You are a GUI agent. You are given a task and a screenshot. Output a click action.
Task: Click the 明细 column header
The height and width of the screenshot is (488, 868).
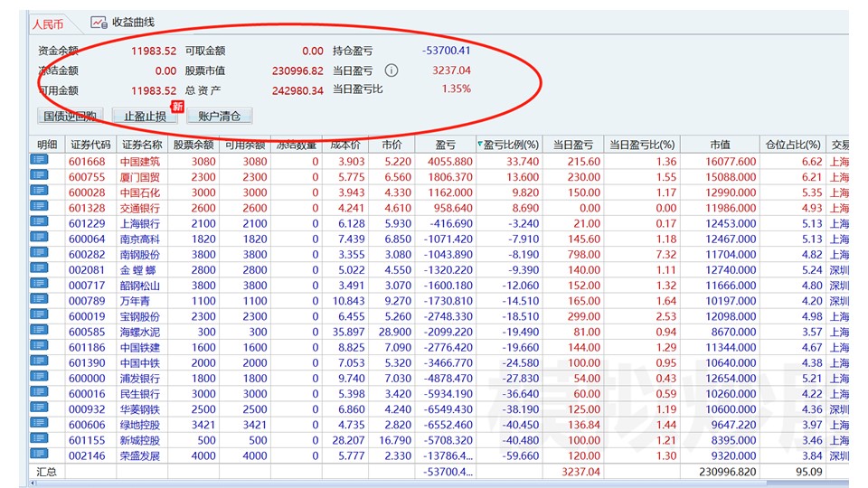47,145
